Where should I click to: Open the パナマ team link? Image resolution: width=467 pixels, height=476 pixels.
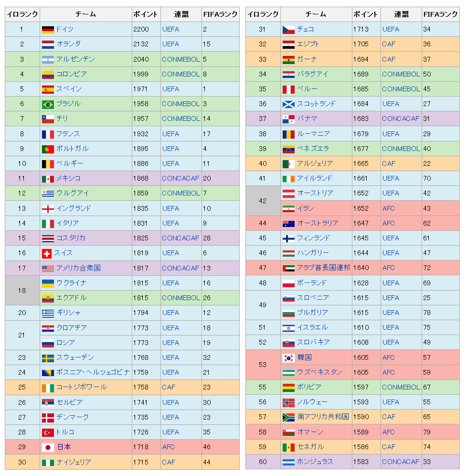point(307,119)
